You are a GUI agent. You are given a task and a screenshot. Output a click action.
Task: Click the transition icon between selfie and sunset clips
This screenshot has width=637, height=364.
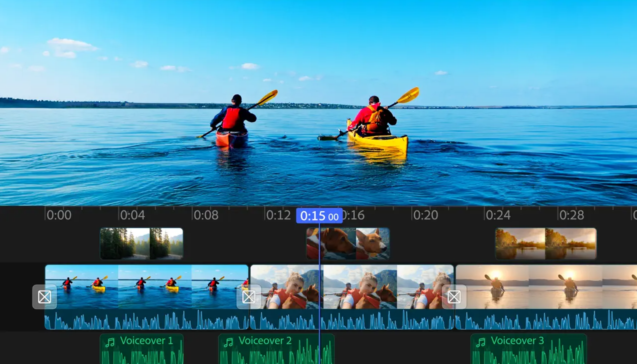pos(454,297)
